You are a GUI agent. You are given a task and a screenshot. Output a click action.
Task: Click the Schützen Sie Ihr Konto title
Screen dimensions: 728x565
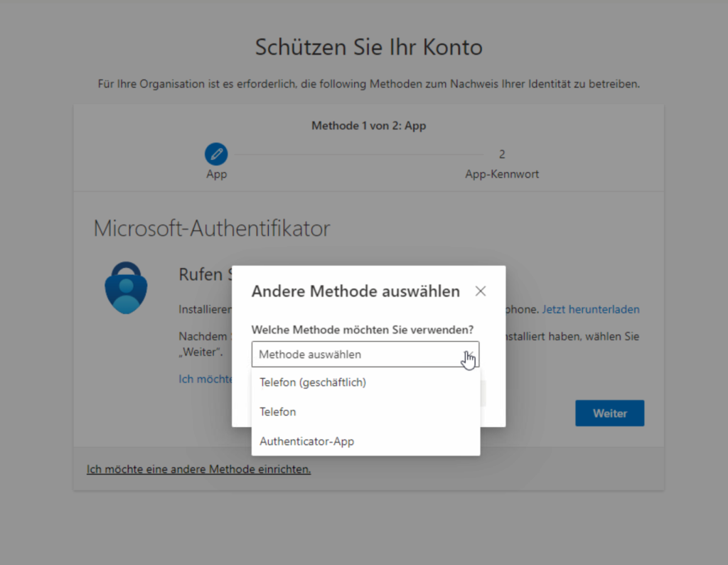click(x=369, y=48)
